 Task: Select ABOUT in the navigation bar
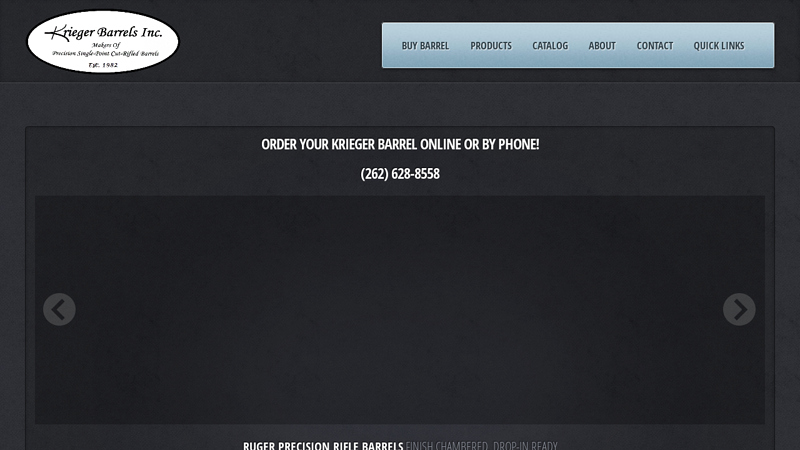pos(602,45)
